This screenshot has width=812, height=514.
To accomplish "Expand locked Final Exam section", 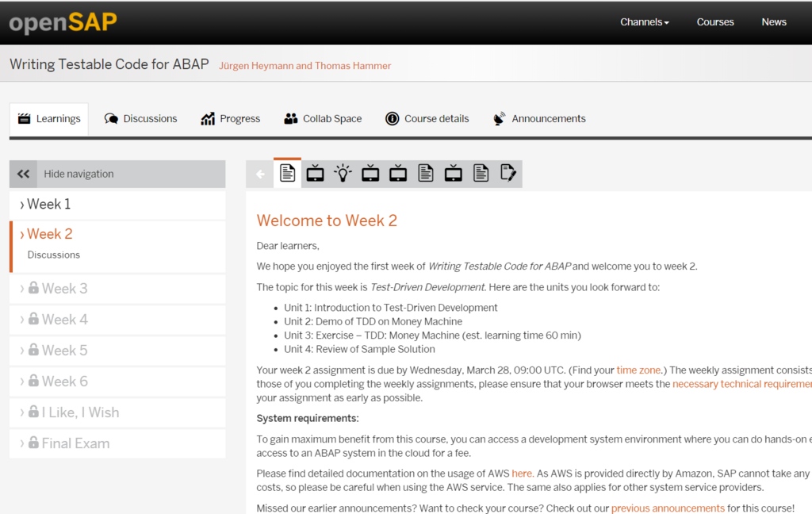I will click(x=117, y=443).
